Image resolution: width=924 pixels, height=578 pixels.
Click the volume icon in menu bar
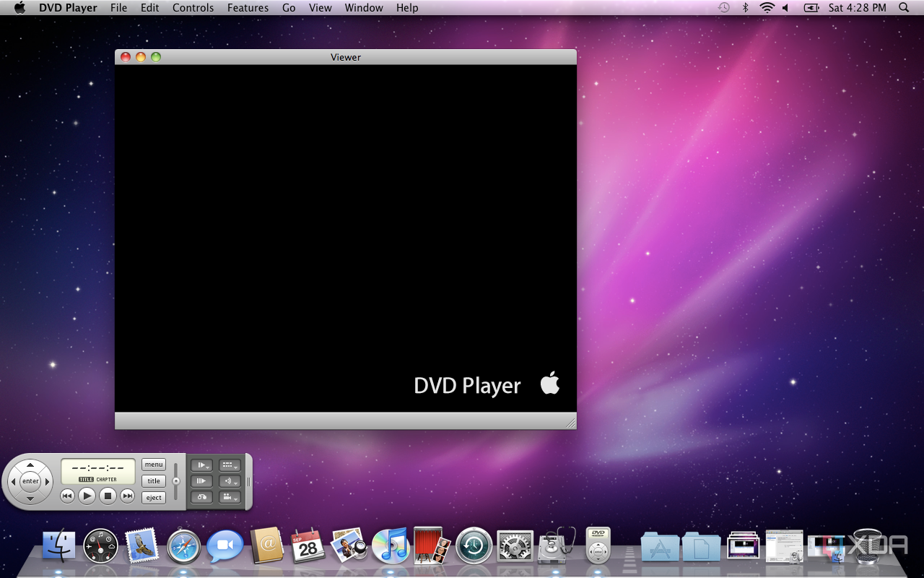(x=786, y=8)
